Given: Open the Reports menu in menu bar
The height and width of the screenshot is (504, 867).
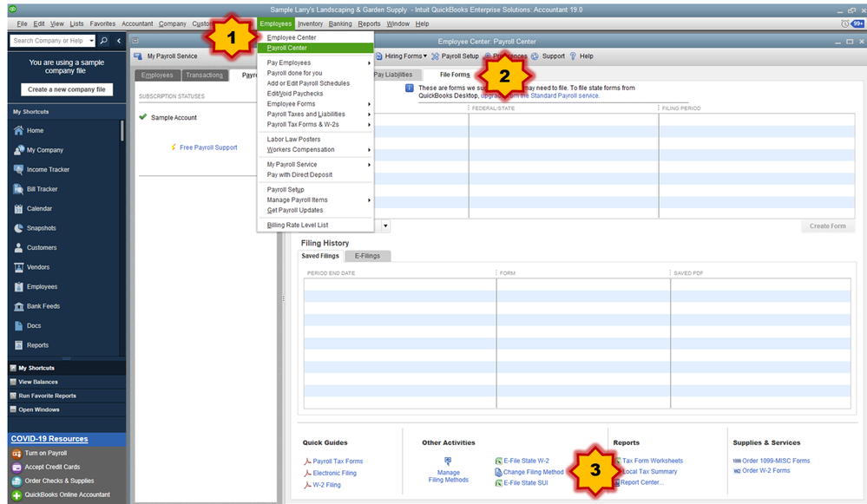Looking at the screenshot, I should (x=369, y=23).
